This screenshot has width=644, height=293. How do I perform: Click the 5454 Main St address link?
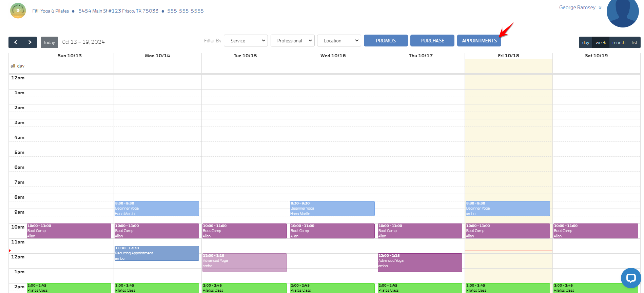[118, 11]
